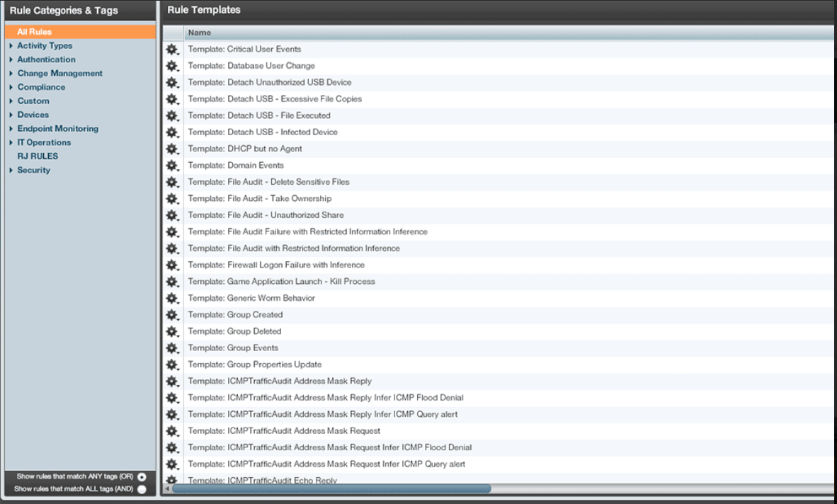Expand the Security category tree node
Image resolution: width=837 pixels, height=504 pixels.
11,171
